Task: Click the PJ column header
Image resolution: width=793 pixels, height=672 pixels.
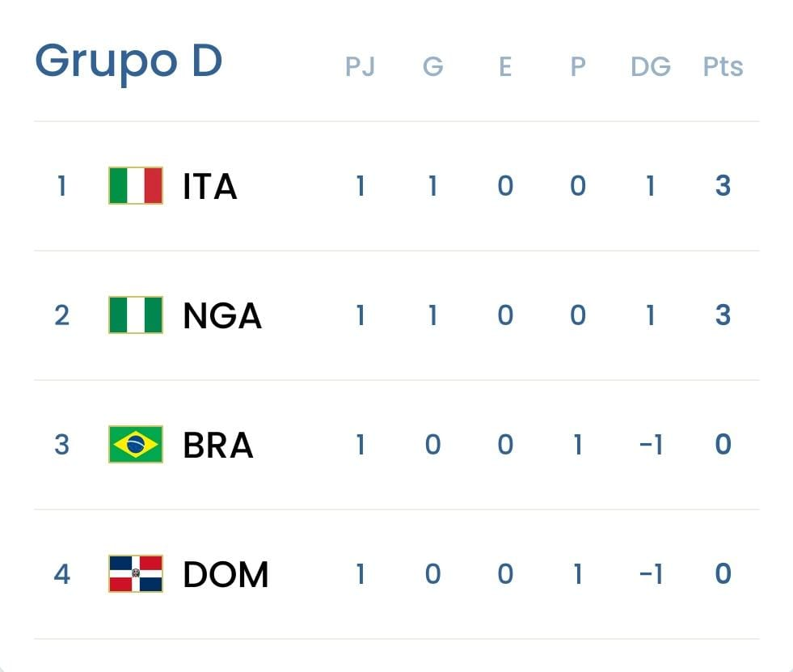Action: click(x=360, y=67)
